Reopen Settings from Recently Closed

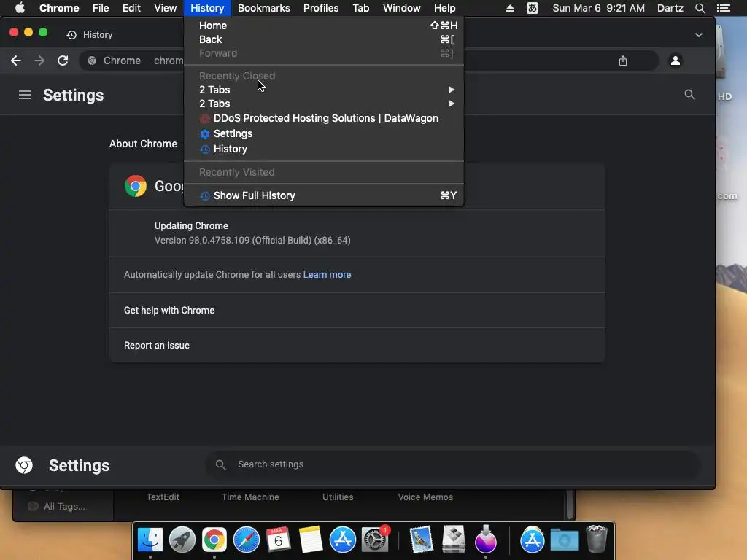coord(324,133)
